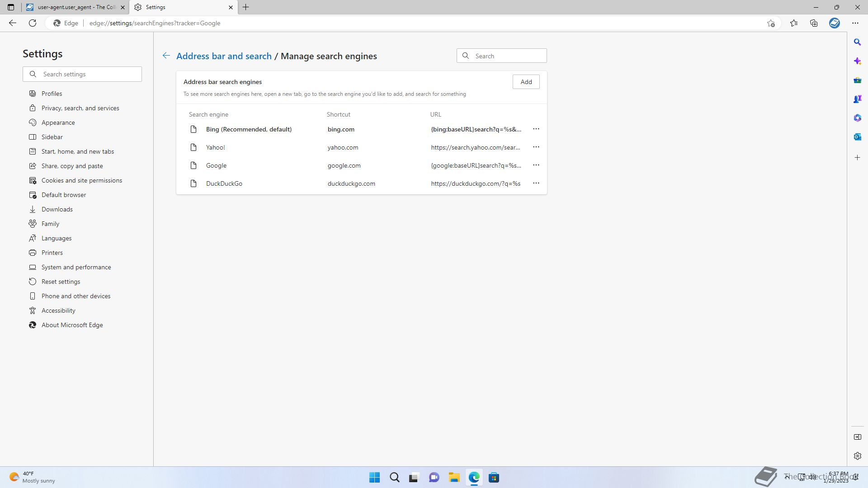868x488 pixels.
Task: Open Family settings
Action: 50,224
